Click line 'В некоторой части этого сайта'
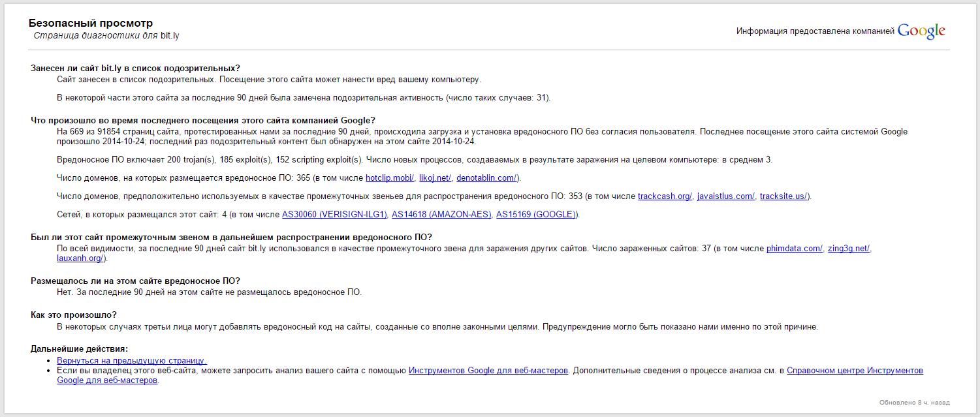 (304, 97)
